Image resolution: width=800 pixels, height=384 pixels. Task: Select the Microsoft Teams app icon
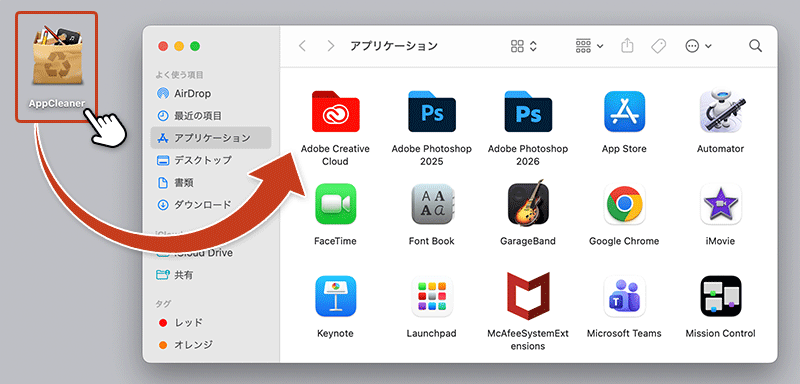point(624,296)
